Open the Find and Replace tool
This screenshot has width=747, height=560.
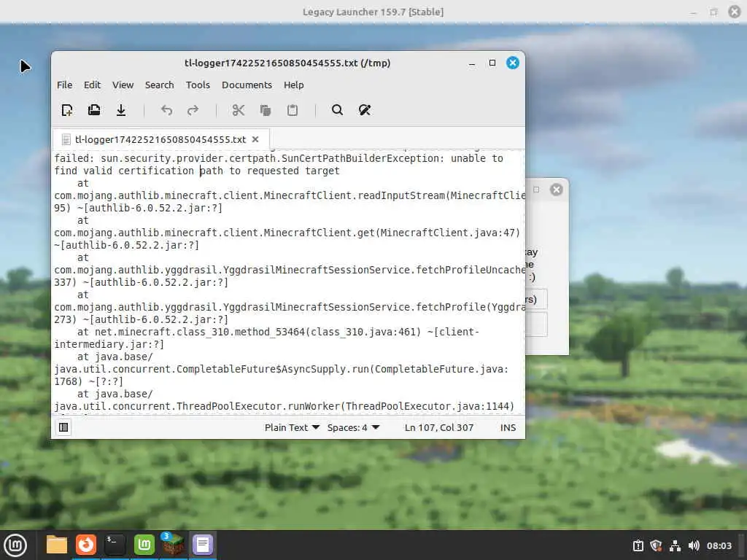pyautogui.click(x=365, y=111)
